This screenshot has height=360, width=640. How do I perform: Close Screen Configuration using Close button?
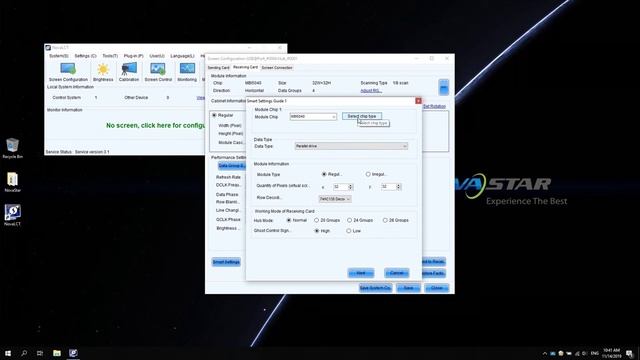[437, 288]
